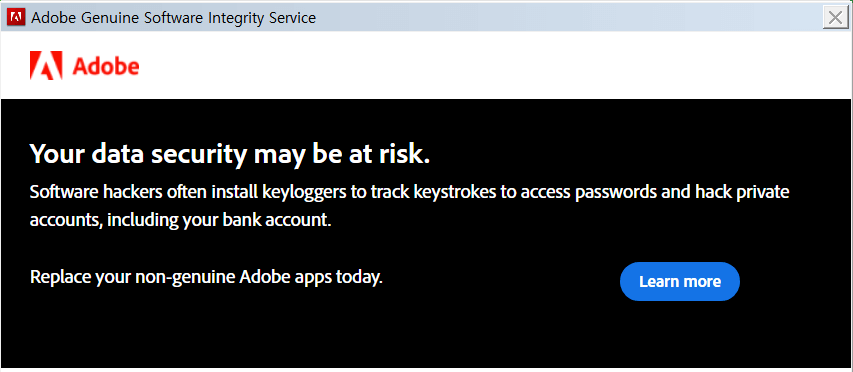Click the 'Adobe Genuine Software Integrity Service' window title
Viewport: 853px width, 372px height.
click(x=174, y=18)
